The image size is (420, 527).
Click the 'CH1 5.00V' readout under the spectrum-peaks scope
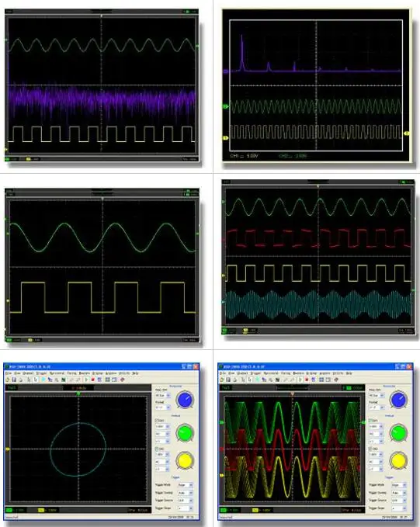[x=245, y=156]
